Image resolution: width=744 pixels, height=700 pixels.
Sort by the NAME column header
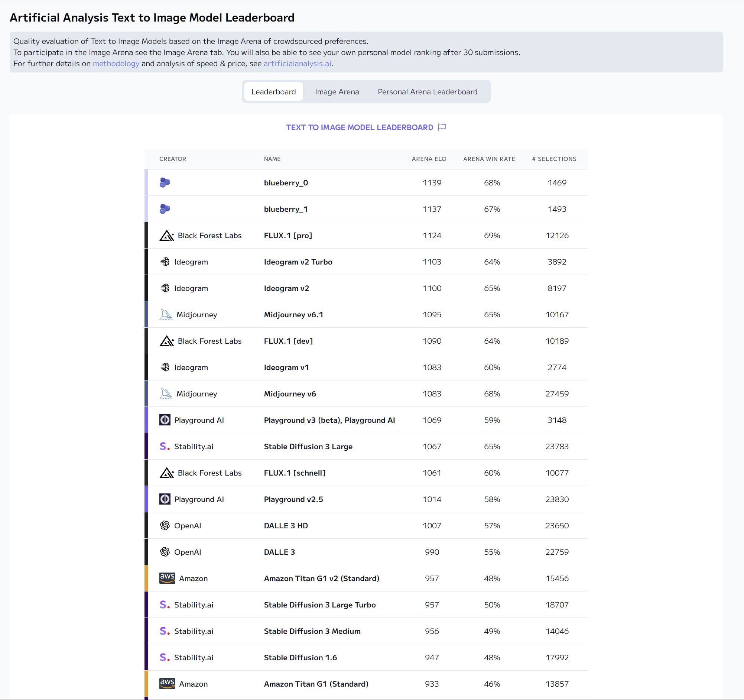coord(272,159)
